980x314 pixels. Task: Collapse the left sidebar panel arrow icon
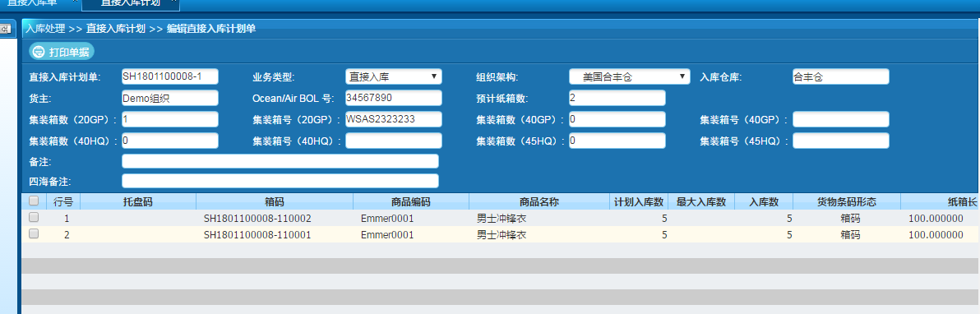6,29
